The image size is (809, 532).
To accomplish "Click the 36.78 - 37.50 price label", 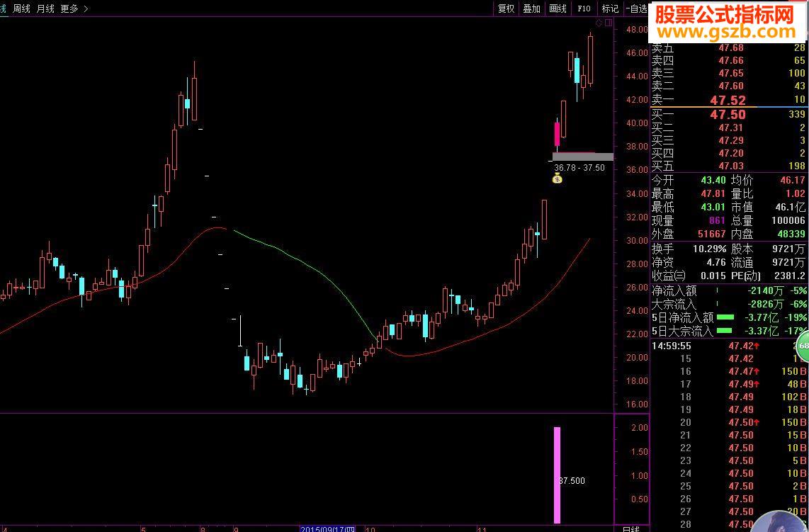I will coord(579,168).
